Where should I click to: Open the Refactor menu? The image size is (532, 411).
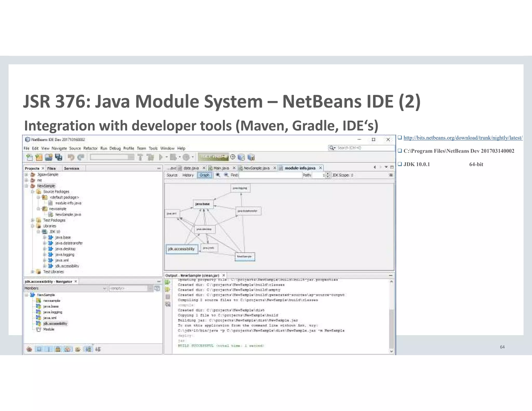[90, 148]
